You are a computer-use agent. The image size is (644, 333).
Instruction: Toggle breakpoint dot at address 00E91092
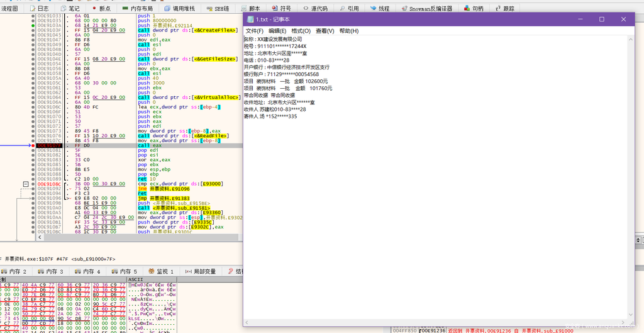(33, 188)
